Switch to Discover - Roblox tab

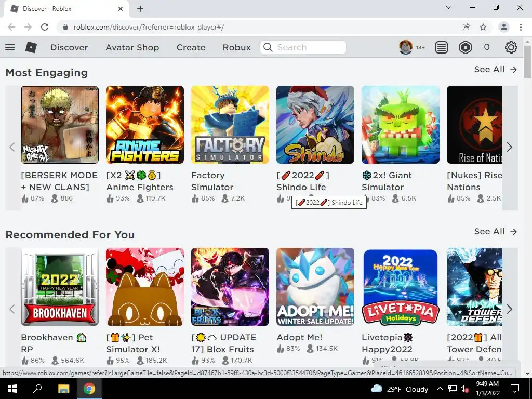66,9
